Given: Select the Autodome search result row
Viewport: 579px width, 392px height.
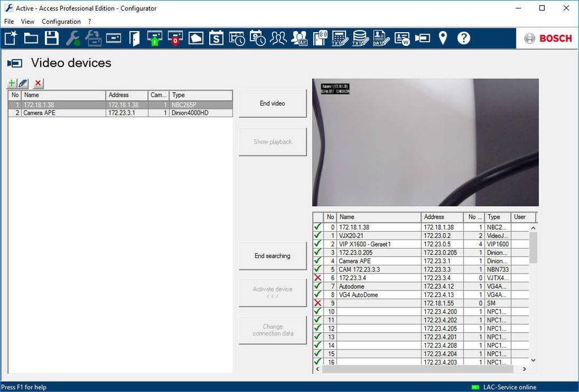Looking at the screenshot, I should [421, 286].
